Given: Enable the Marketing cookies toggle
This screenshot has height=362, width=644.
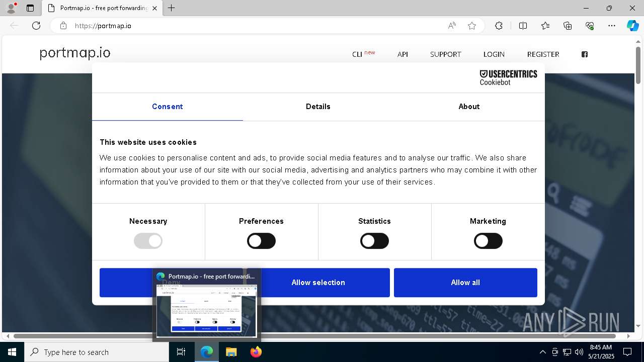Looking at the screenshot, I should [x=488, y=241].
